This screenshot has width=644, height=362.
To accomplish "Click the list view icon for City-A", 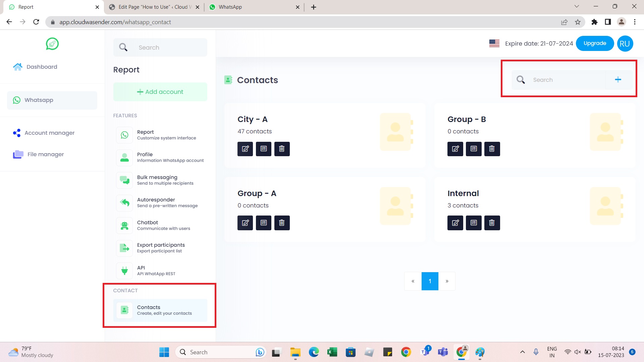I will coord(263,149).
